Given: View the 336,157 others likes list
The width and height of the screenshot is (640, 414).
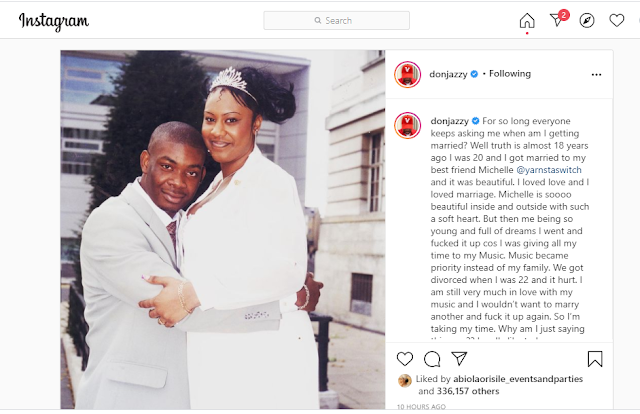Looking at the screenshot, I should tap(468, 391).
